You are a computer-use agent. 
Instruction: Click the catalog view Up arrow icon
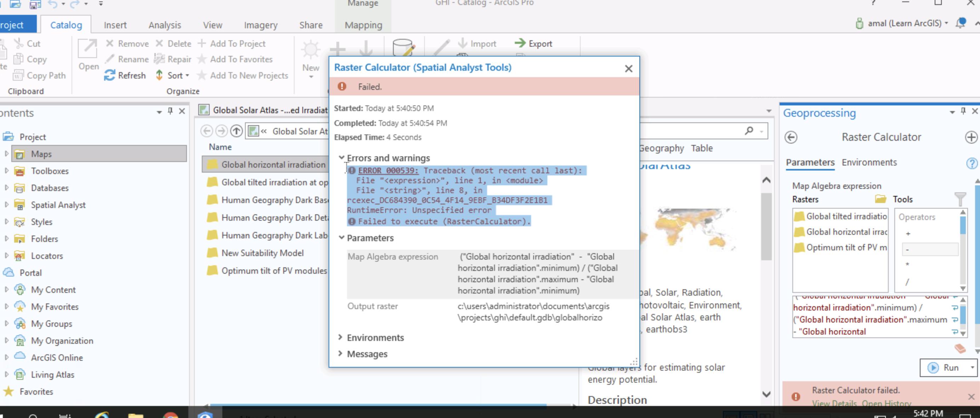236,131
